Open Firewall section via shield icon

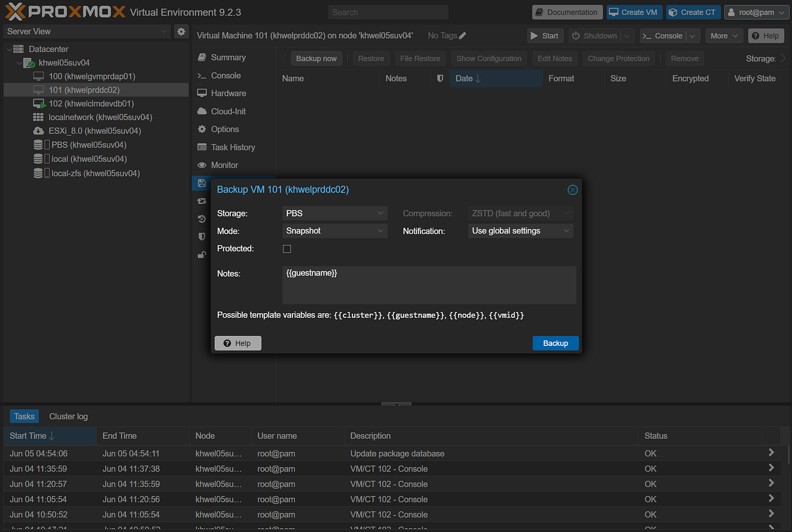point(202,237)
